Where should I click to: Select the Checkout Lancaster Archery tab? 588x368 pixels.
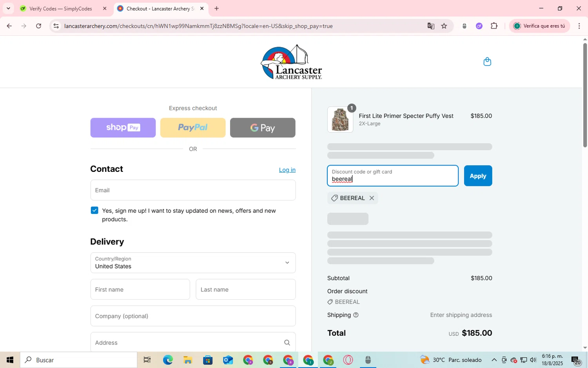click(x=160, y=8)
